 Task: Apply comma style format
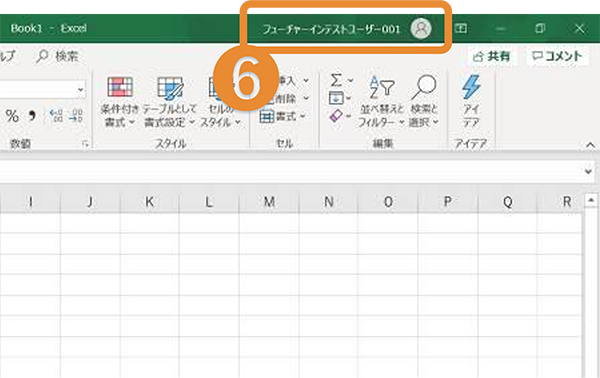(x=32, y=116)
